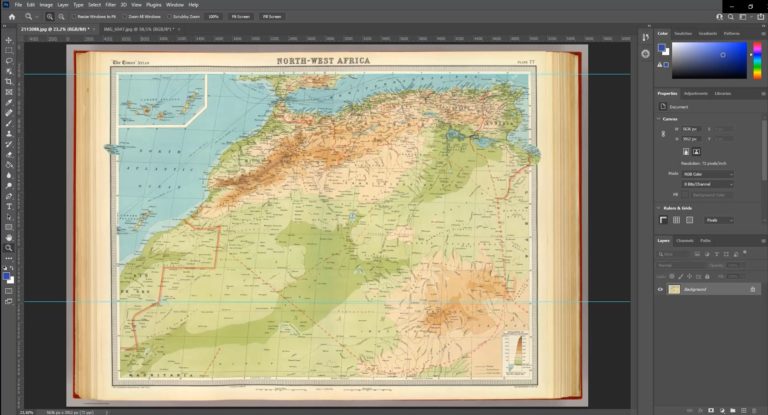Click inside the blue color picker field
Viewport: 768px width, 415px height.
point(709,60)
